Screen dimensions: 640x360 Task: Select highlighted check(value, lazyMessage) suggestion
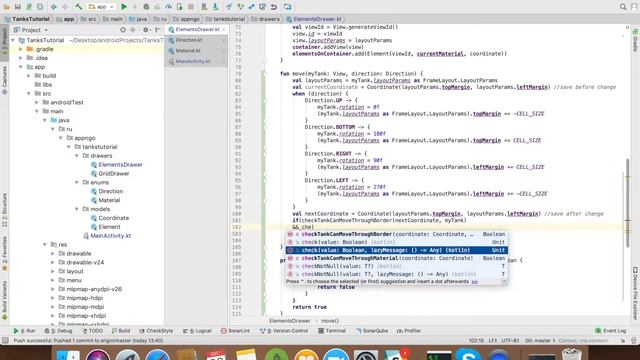(397, 250)
